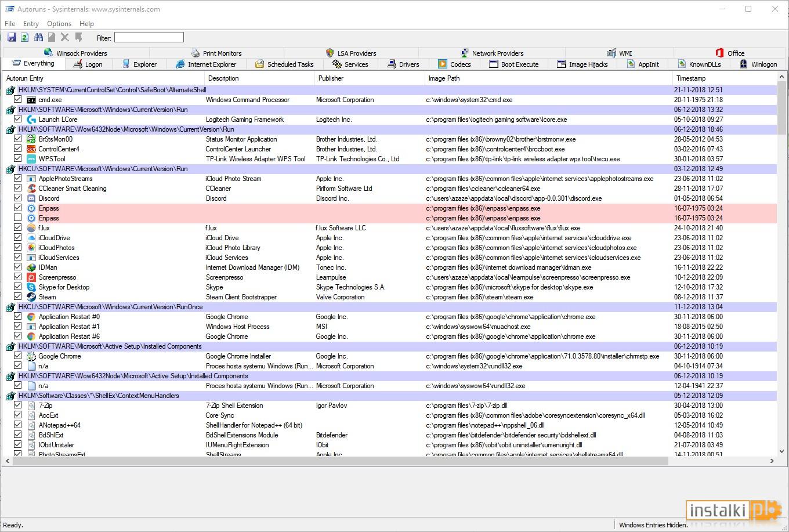Screen dimensions: 789x532
Task: Uncheck the Discord startup entry
Action: click(17, 198)
